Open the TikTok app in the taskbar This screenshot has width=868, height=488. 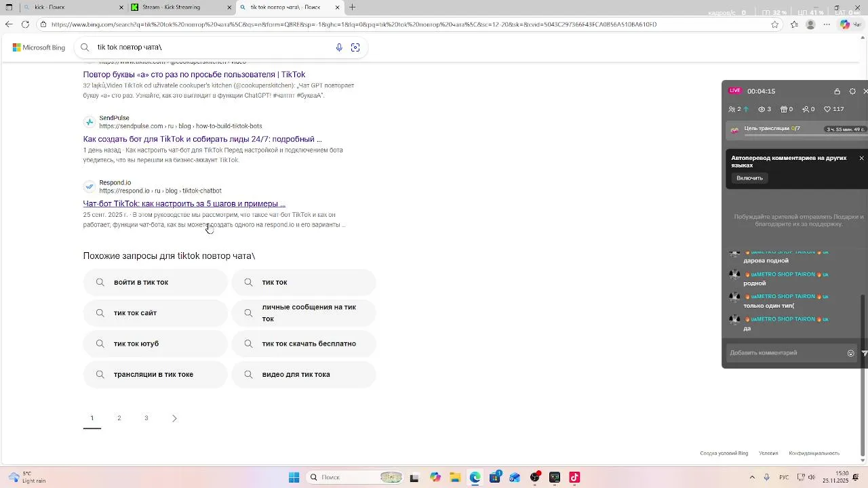(x=574, y=477)
